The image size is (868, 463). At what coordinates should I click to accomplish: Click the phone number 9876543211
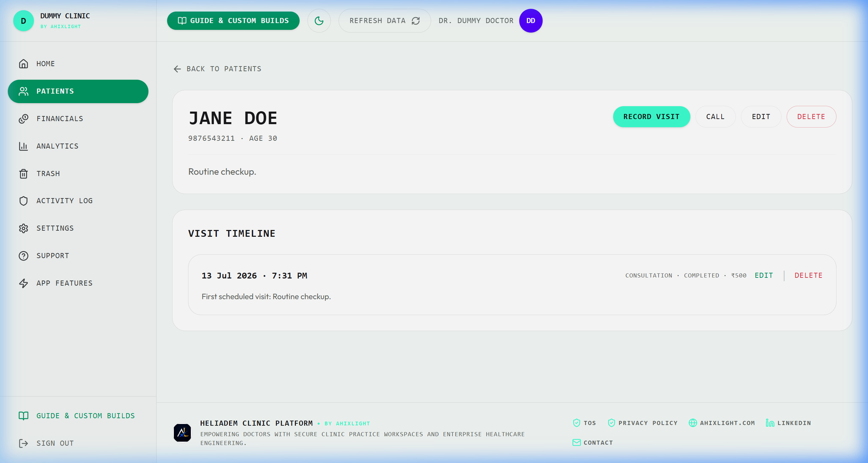211,138
